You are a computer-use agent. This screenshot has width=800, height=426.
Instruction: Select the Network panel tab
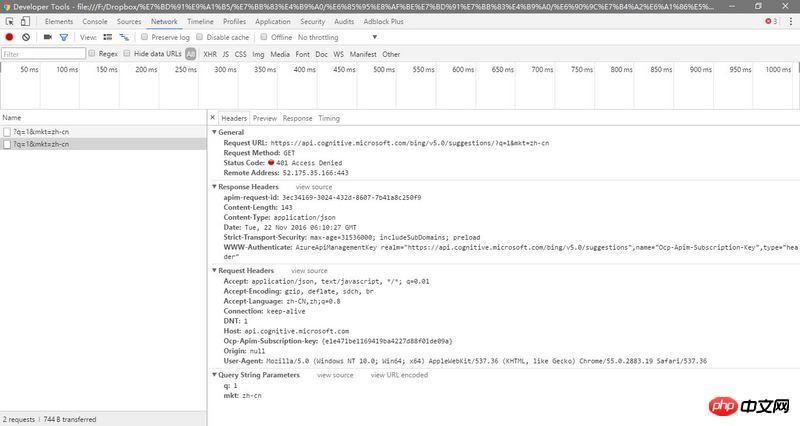coord(164,21)
